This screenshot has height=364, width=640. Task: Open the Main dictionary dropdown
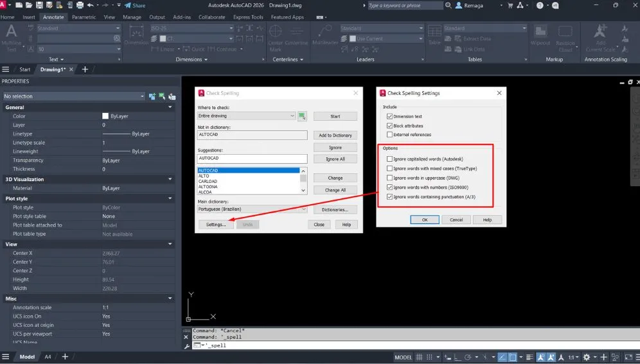pyautogui.click(x=253, y=209)
